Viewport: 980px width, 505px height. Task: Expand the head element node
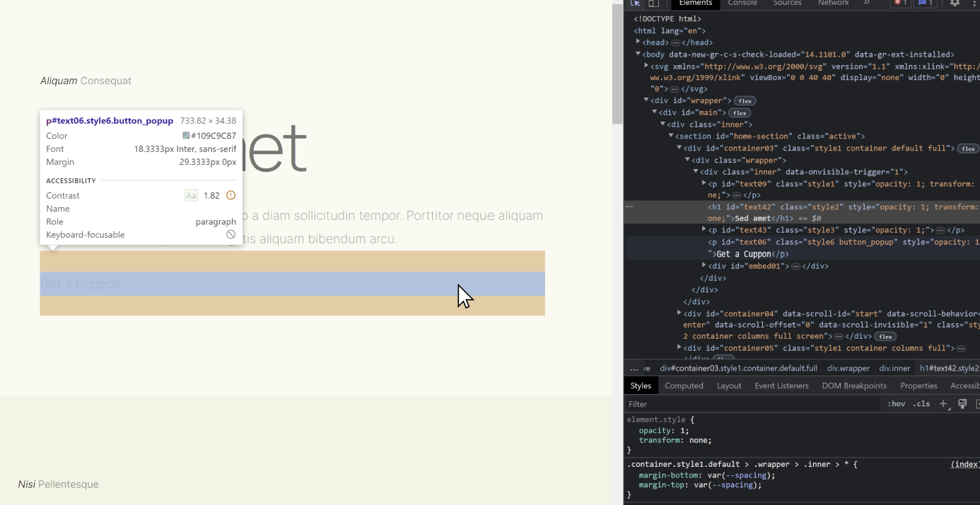tap(638, 42)
